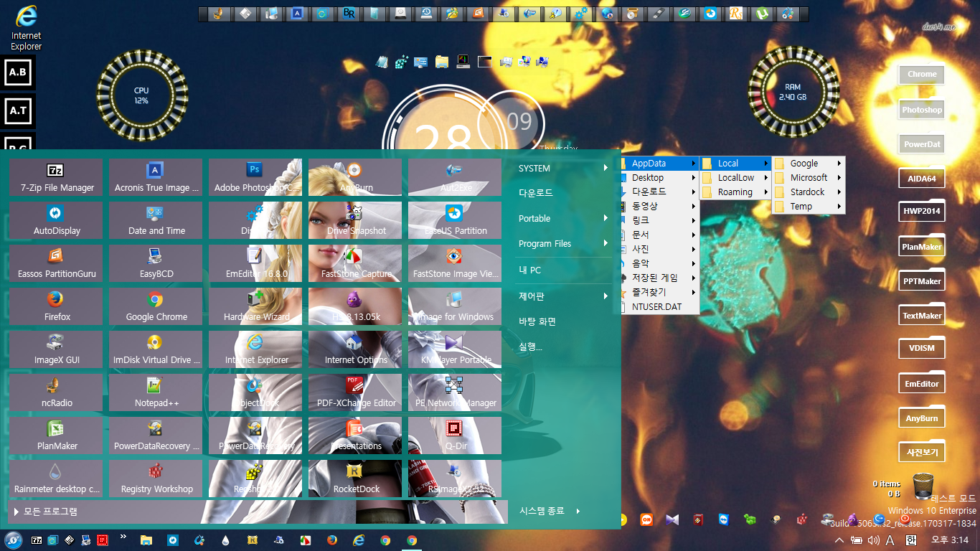Viewport: 980px width, 551px height.
Task: Open 7-Zip File Manager tile
Action: [57, 177]
